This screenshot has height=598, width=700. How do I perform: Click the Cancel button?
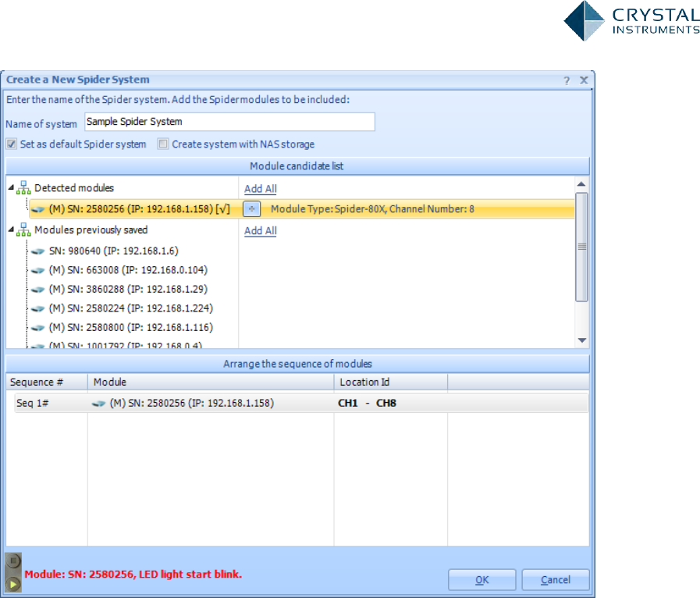point(556,580)
